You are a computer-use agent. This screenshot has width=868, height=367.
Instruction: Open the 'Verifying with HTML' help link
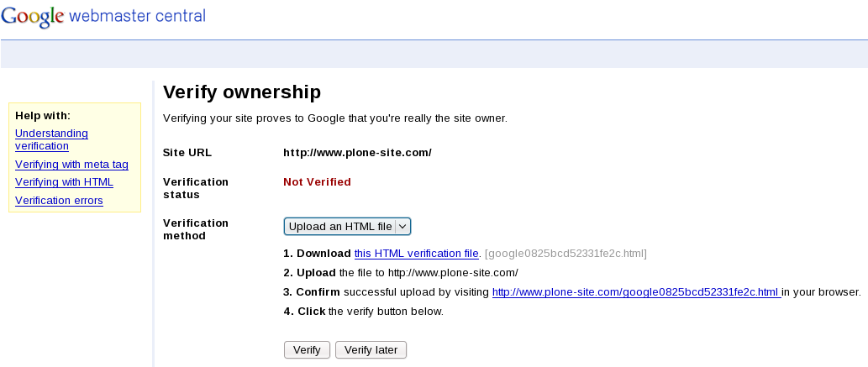click(64, 182)
